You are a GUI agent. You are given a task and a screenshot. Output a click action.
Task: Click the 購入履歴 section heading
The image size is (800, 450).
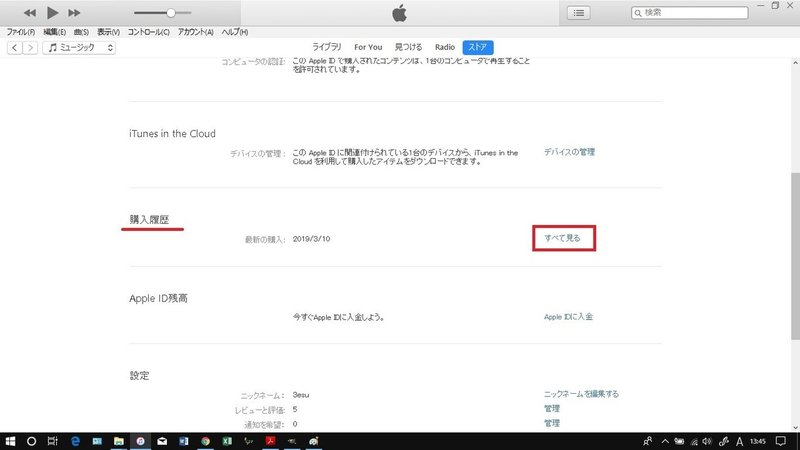[149, 219]
